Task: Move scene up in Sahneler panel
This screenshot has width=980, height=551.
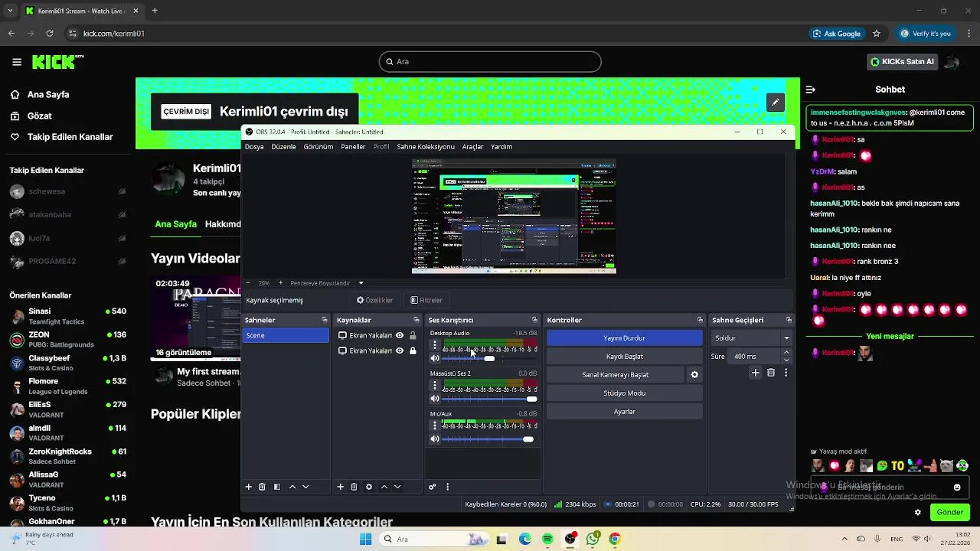Action: (292, 487)
